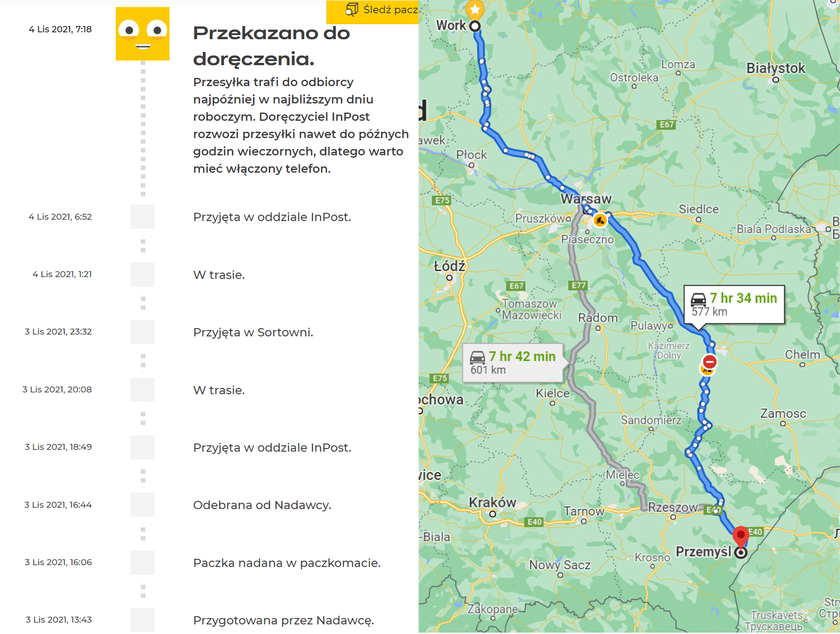Click the timestamp 3 Lis 2021, 23:32
Image resolution: width=840 pixels, height=634 pixels.
coord(58,331)
